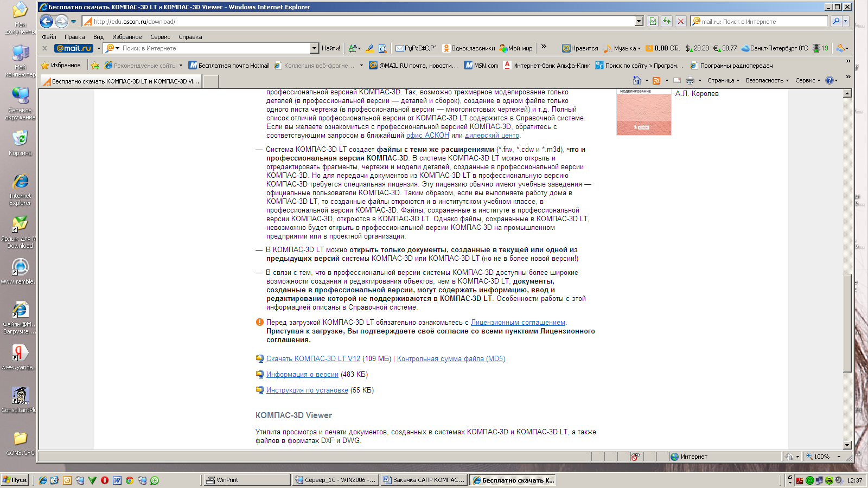Refresh the page with the green arrows icon
Screen dimensions: 868x488
click(x=667, y=22)
